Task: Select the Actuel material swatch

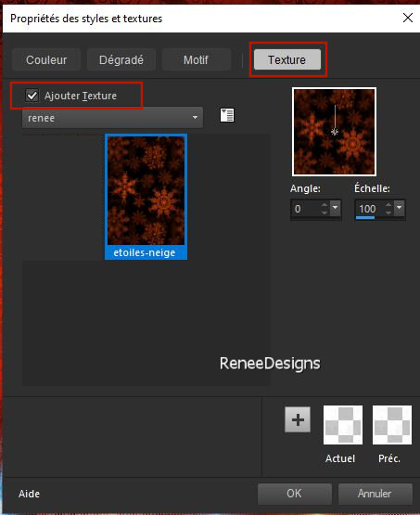Action: tap(343, 425)
